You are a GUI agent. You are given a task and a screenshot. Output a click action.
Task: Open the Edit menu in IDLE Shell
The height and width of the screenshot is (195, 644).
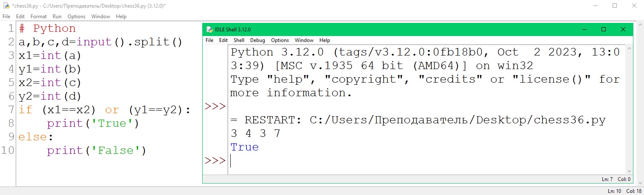223,40
